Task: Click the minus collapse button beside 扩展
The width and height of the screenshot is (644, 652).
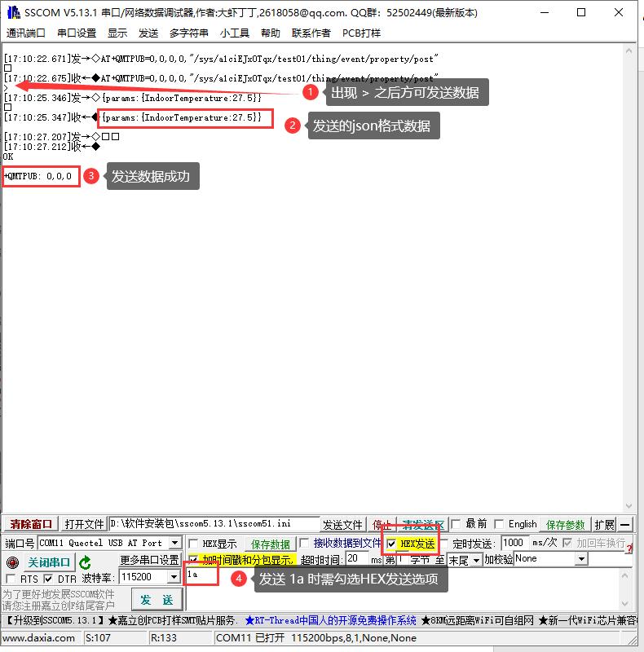Action: [x=625, y=524]
